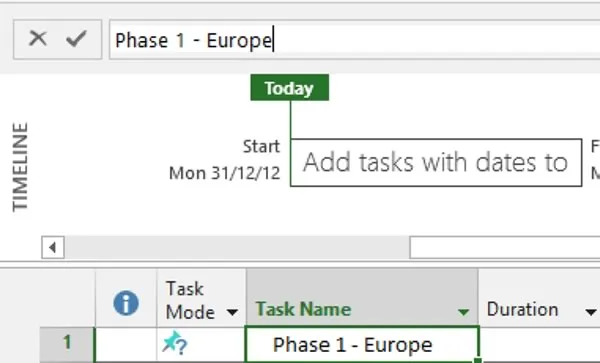The width and height of the screenshot is (600, 363).
Task: Click the Start date 'Mon 31/12/12' label
Action: point(225,173)
